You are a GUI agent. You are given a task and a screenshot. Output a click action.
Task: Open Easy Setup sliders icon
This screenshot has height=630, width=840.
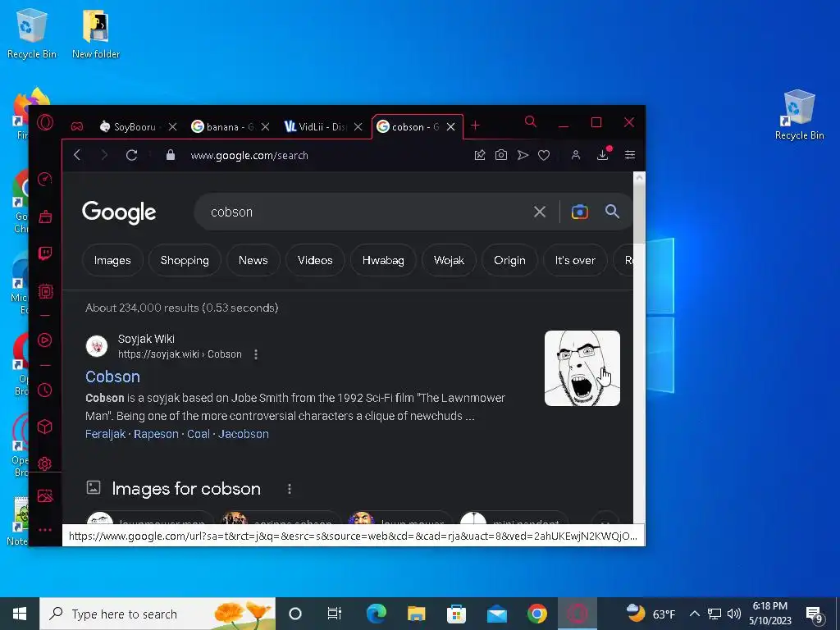click(x=630, y=155)
